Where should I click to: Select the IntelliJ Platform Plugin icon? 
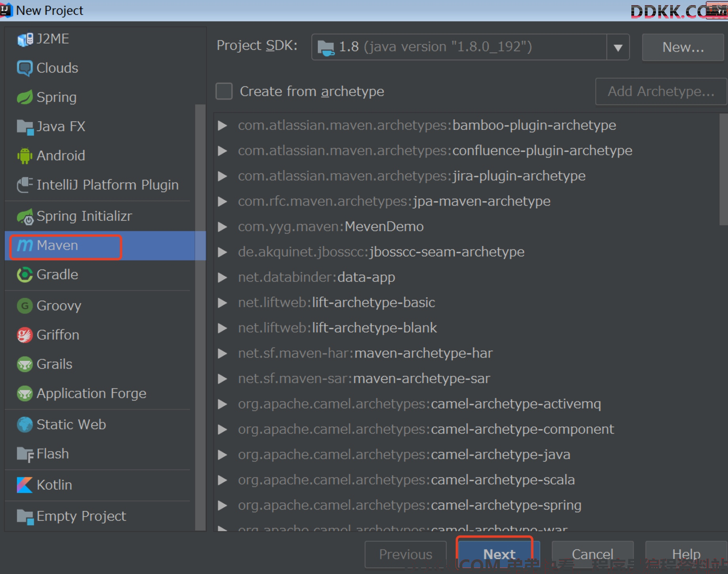click(25, 185)
